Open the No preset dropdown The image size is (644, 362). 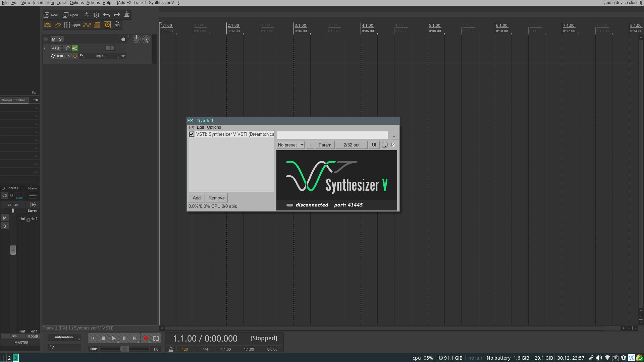point(290,145)
